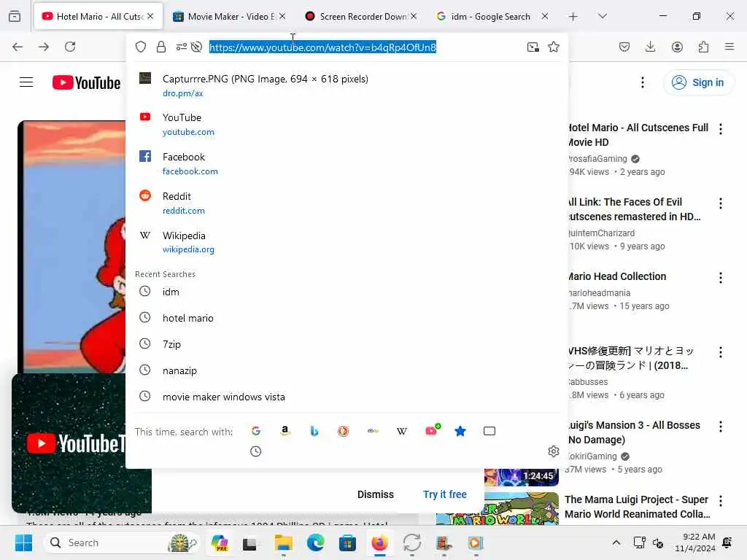The height and width of the screenshot is (560, 747).
Task: Save page to Pocket
Action: 624,47
